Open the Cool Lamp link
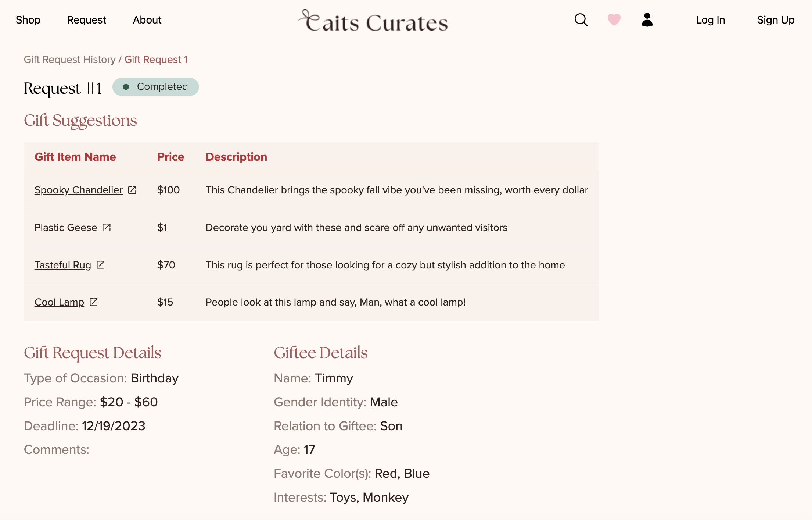Viewport: 812px width, 520px height. (x=59, y=302)
